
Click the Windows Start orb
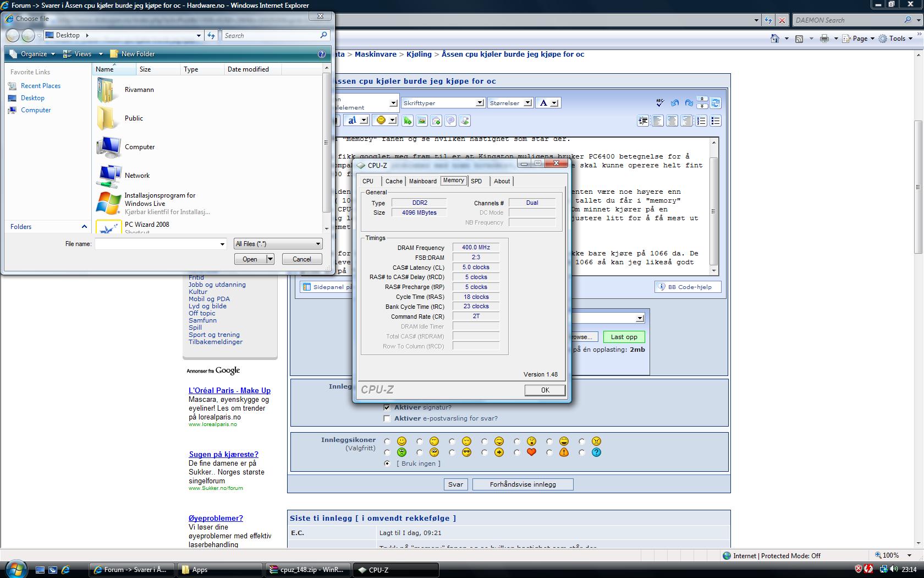(x=15, y=569)
